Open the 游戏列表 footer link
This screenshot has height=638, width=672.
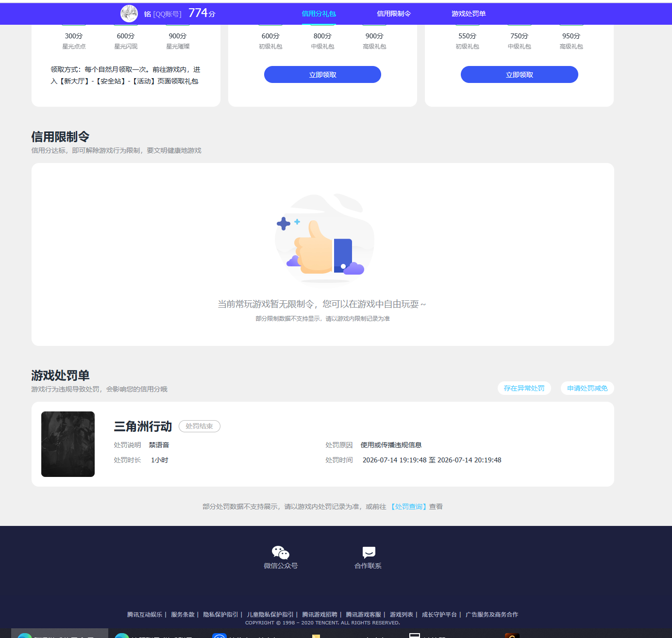coord(402,614)
